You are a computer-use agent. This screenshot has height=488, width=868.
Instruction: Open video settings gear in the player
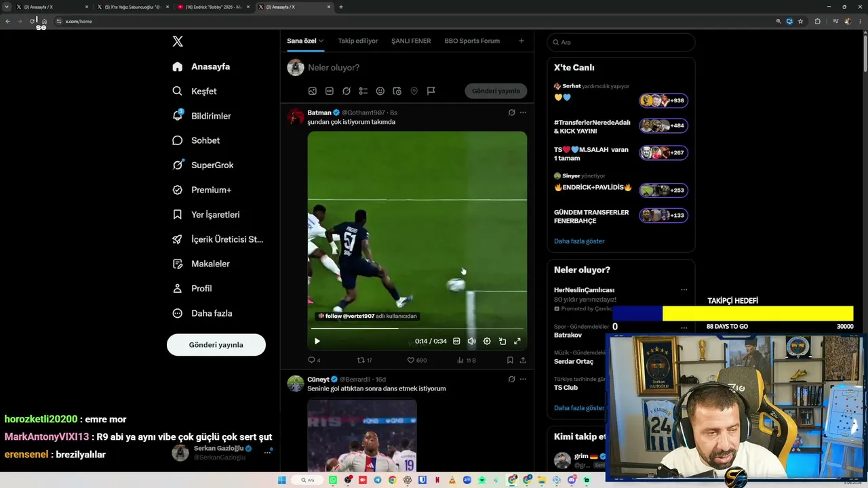point(487,342)
